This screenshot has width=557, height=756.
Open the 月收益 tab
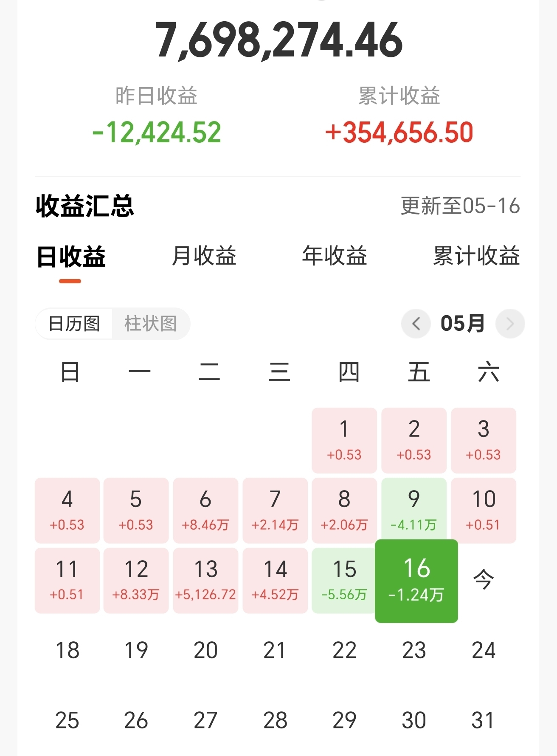click(204, 256)
